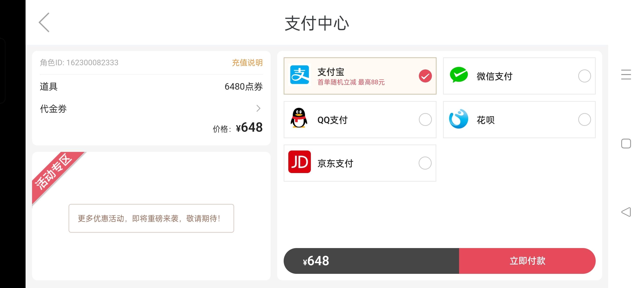Open the 充值说明 link

pyautogui.click(x=247, y=62)
